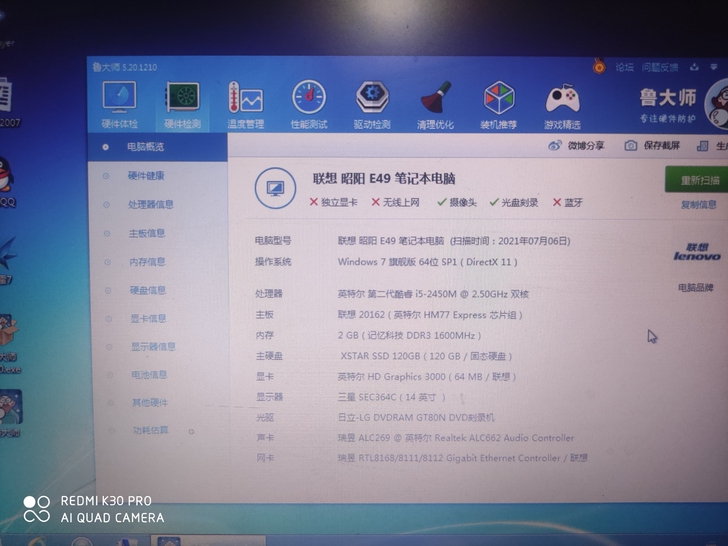Click motherboard value 联想 20162 text
Viewport: 728px width, 546px height.
[430, 315]
